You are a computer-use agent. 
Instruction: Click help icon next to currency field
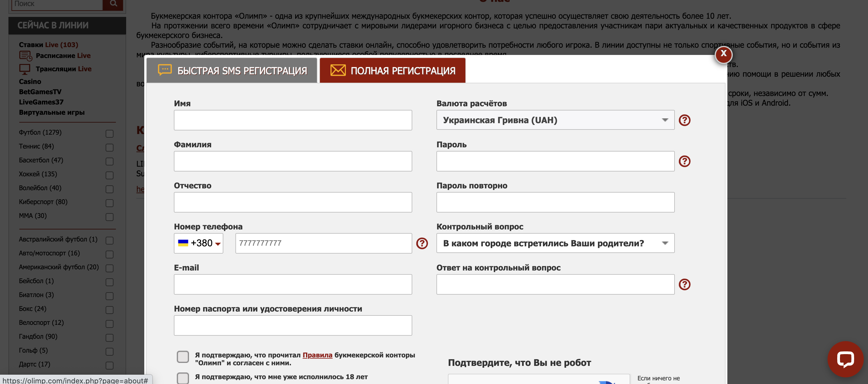(685, 120)
